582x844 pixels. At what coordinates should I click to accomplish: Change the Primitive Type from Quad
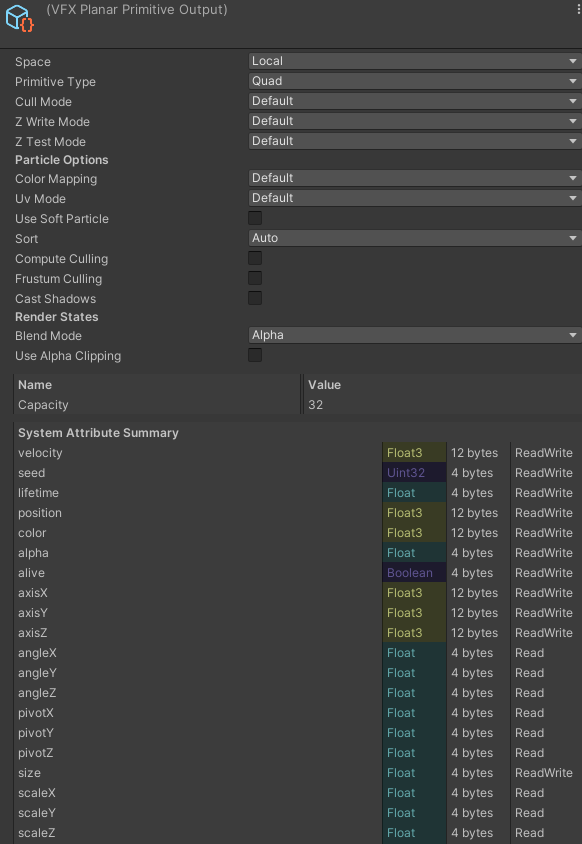pos(412,81)
